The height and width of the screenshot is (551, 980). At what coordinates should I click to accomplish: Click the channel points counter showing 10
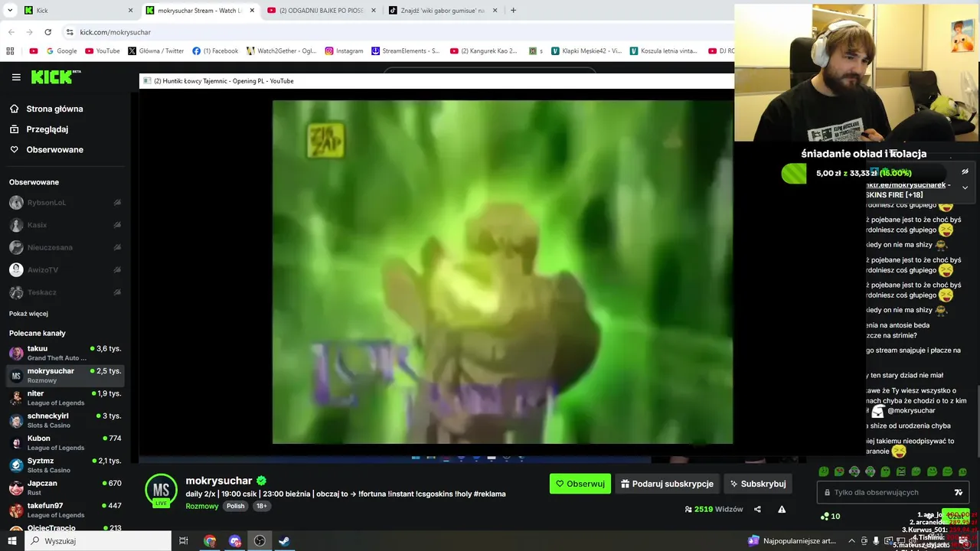click(830, 517)
